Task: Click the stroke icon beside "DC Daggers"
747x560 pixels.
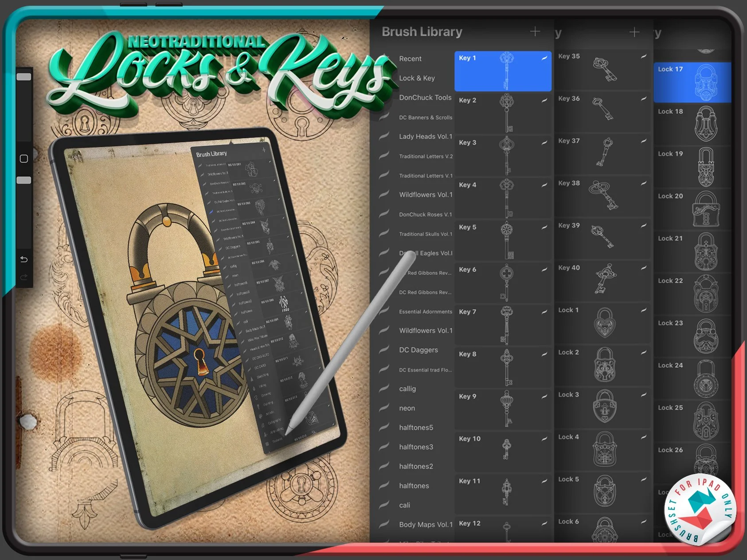Action: click(384, 350)
